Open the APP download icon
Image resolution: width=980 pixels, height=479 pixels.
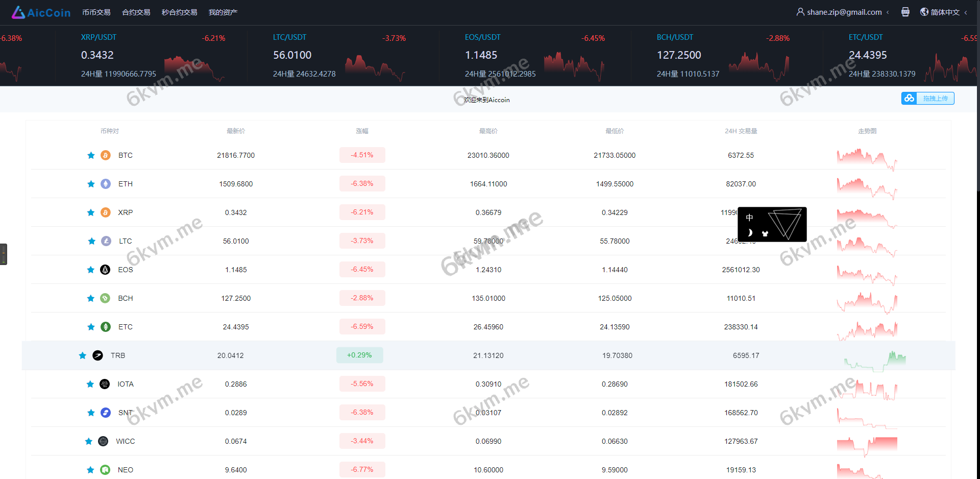click(905, 12)
